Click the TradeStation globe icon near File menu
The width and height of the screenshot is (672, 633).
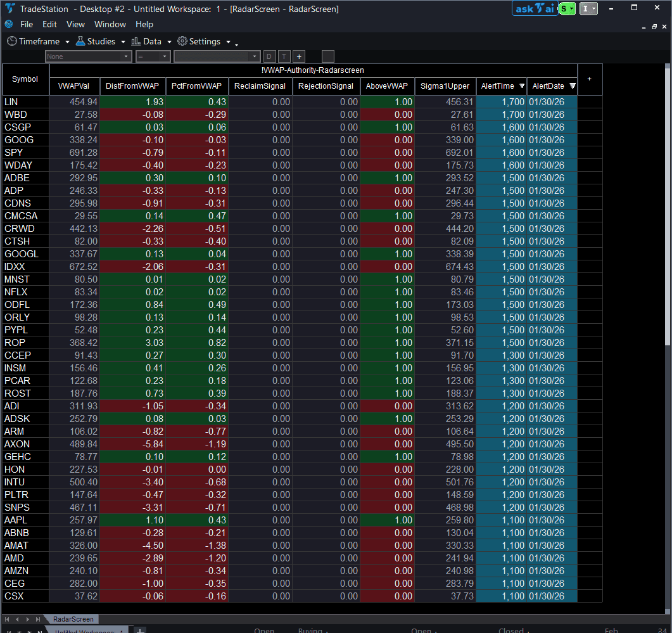[x=8, y=24]
